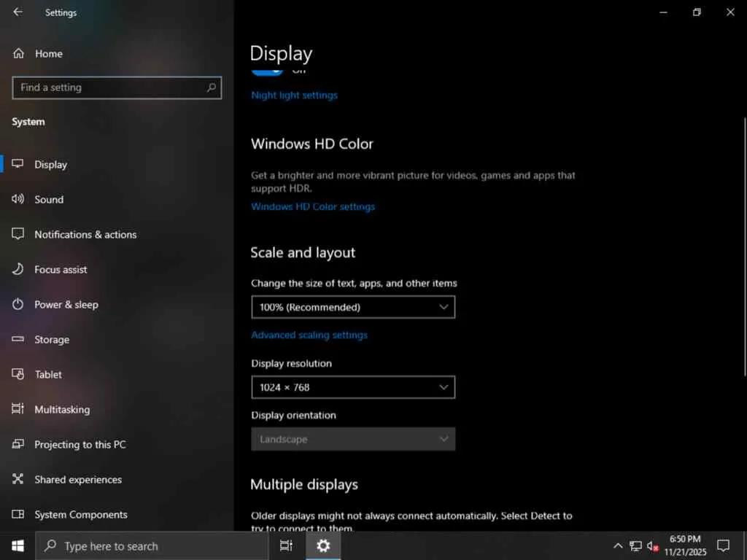Click the Power & sleep icon
Image resolution: width=747 pixels, height=560 pixels.
pyautogui.click(x=18, y=304)
